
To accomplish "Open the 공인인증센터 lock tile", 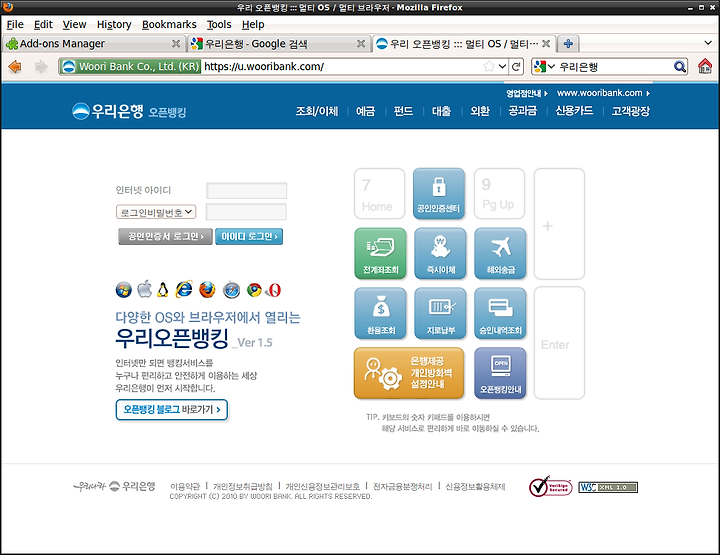I will [439, 193].
